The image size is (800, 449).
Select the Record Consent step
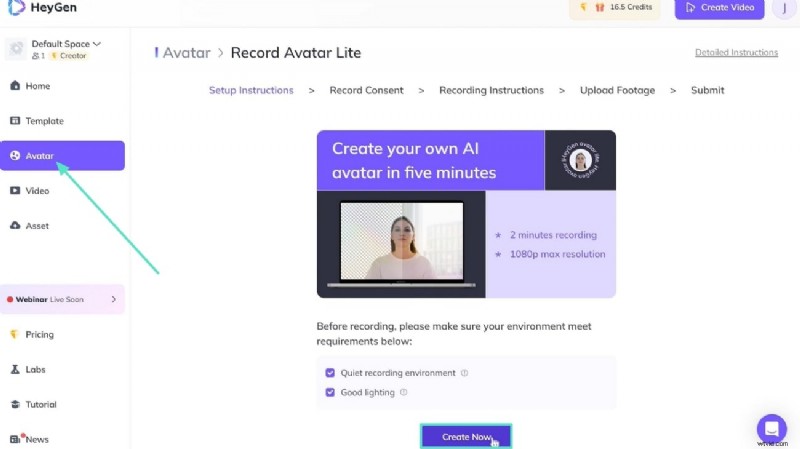point(366,90)
